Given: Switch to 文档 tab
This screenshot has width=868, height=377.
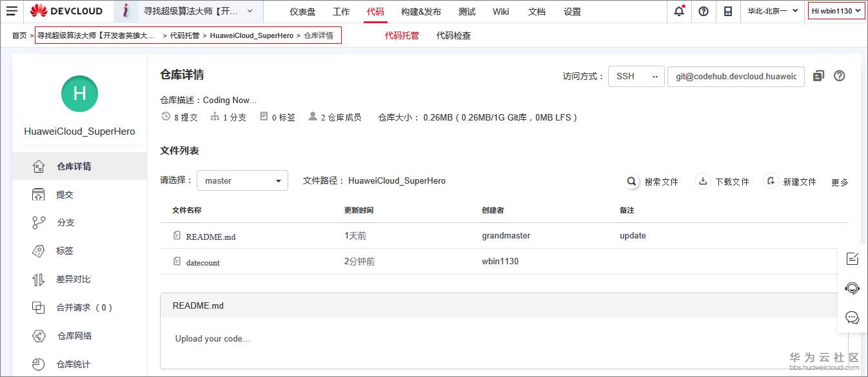Looking at the screenshot, I should [537, 12].
